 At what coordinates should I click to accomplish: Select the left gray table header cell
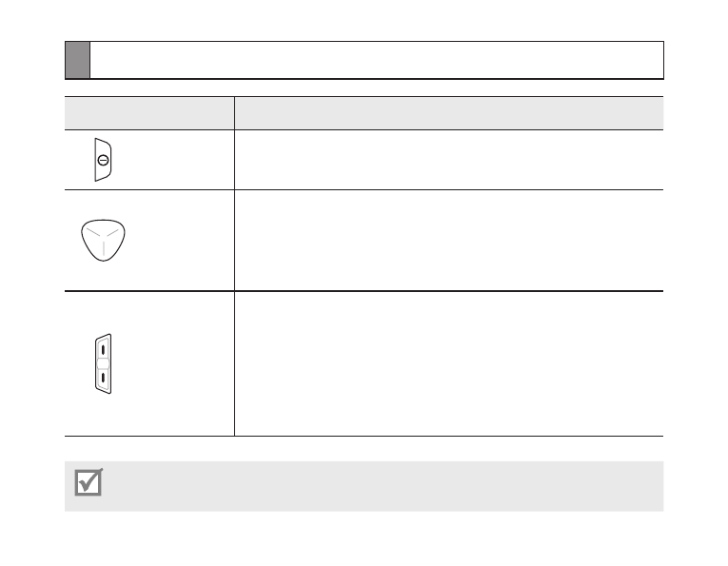(149, 113)
